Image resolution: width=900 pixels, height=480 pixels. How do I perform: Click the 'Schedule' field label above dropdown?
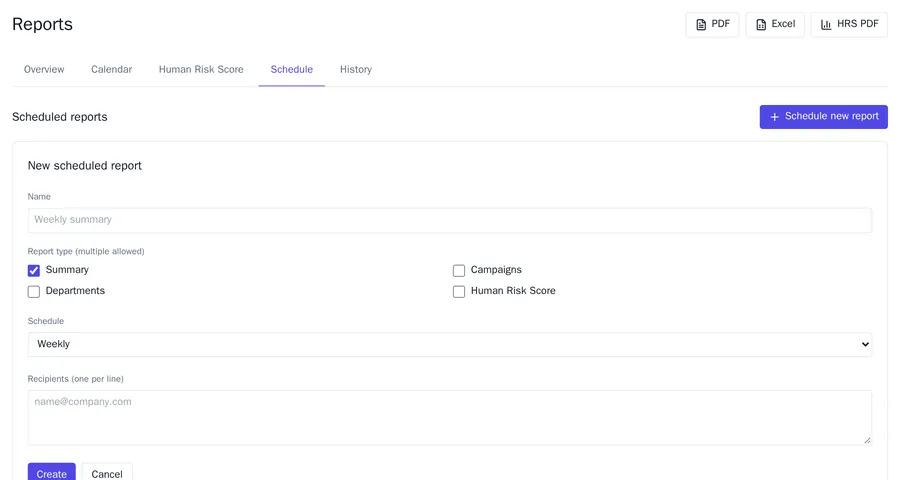(46, 320)
